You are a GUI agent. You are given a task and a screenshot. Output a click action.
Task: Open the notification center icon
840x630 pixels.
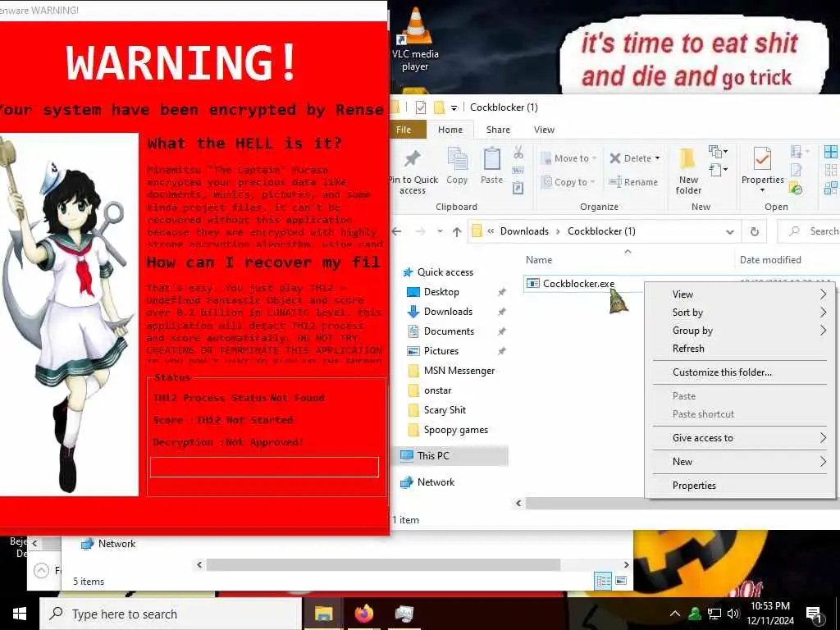click(813, 615)
